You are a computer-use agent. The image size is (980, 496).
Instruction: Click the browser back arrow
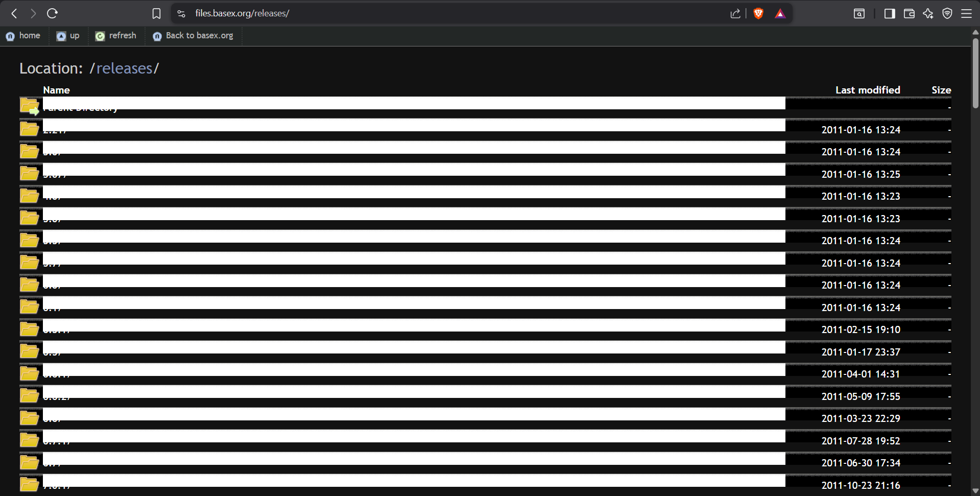pyautogui.click(x=14, y=14)
